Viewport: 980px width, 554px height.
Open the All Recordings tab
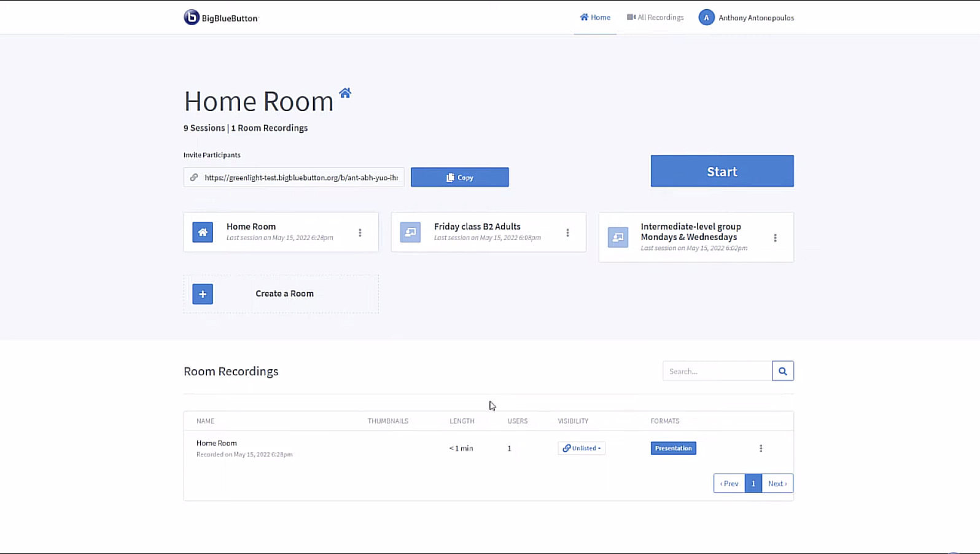[x=655, y=17]
